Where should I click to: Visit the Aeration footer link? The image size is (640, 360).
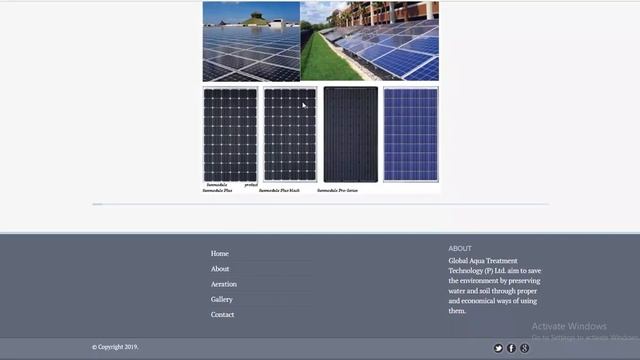pyautogui.click(x=224, y=284)
